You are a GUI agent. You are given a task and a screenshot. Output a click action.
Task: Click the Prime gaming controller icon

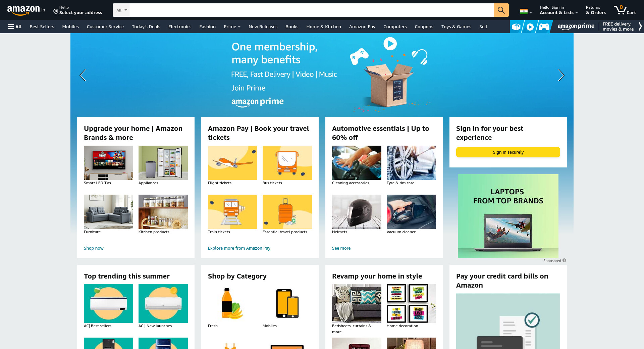[544, 27]
